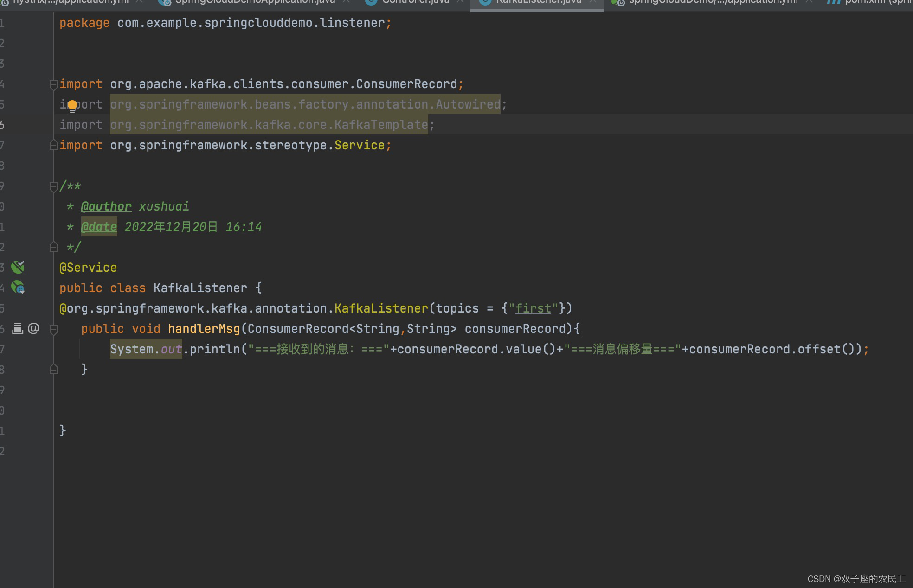Place cursor on the handlerMsg method name
The image size is (913, 588).
(x=204, y=329)
